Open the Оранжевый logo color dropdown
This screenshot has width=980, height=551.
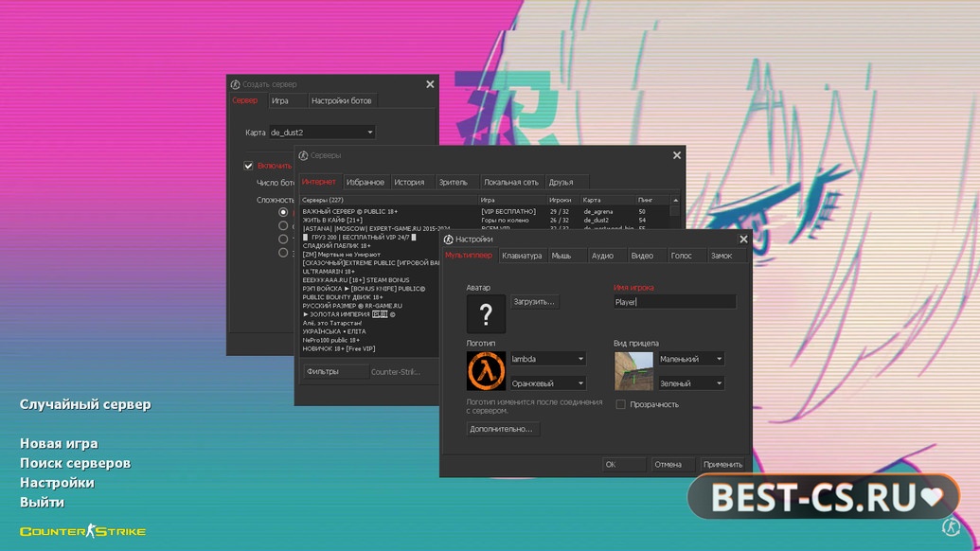548,382
